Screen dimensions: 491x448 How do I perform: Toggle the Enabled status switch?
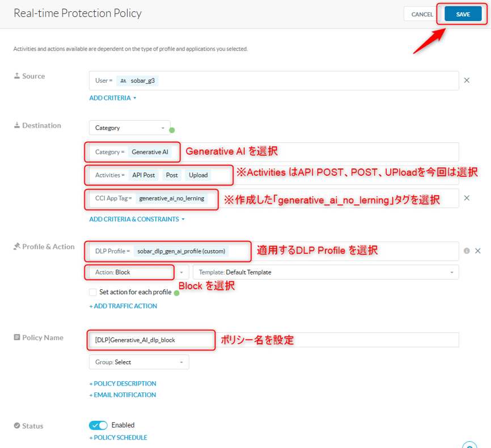pyautogui.click(x=98, y=425)
